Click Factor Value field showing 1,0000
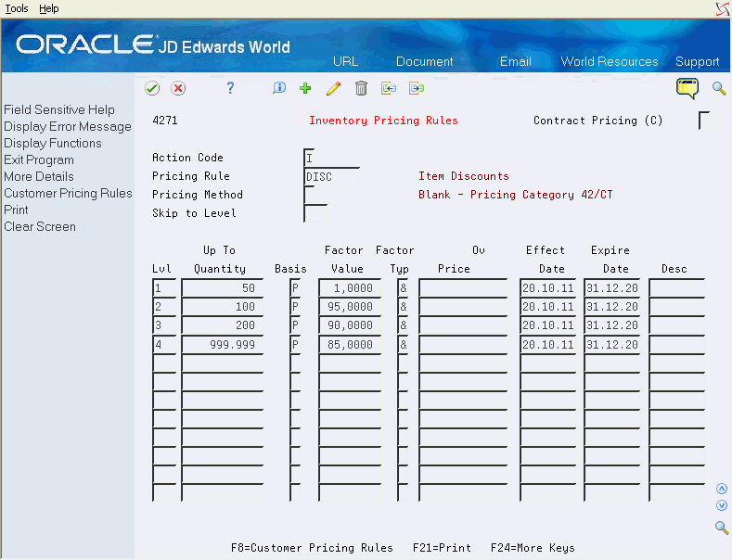 (350, 288)
